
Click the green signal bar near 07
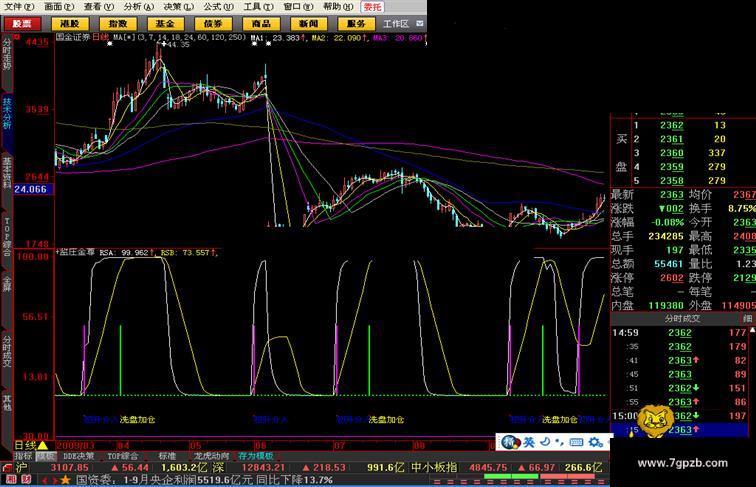(369, 360)
